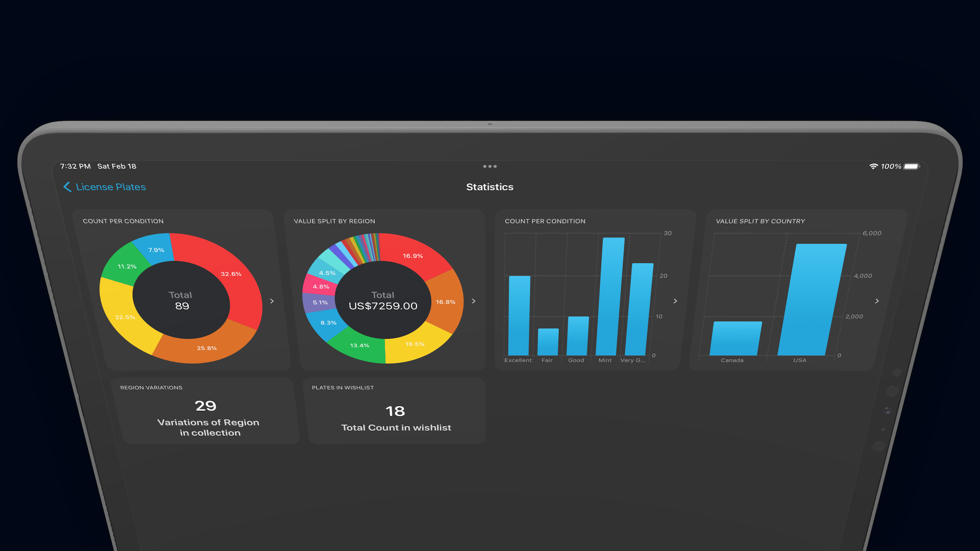Select the orange 25.8% donut segment

click(x=206, y=348)
